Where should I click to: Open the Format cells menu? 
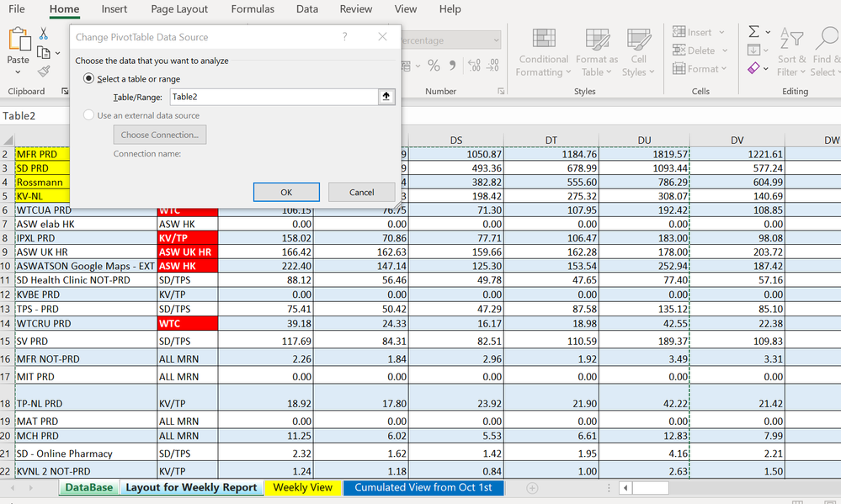click(x=700, y=69)
